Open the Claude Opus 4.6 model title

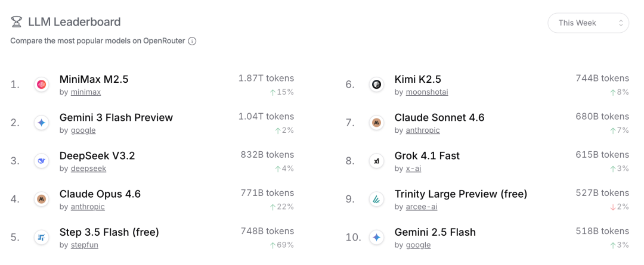100,194
